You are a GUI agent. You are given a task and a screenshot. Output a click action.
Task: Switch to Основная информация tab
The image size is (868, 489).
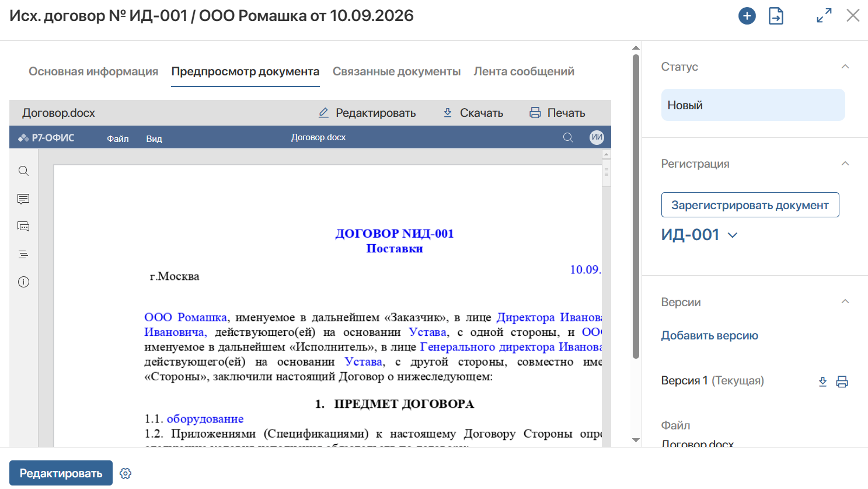[x=93, y=71]
